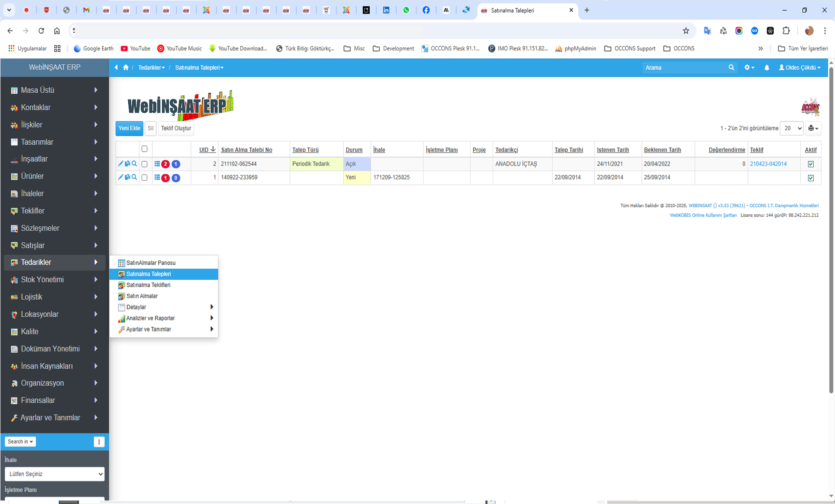Sort by Satın Alma Talebi No column
Screen dimensions: 835x504
point(247,149)
